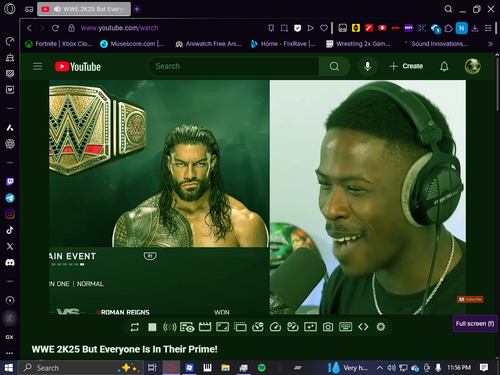Click the YouTube search magnifier button

(334, 66)
